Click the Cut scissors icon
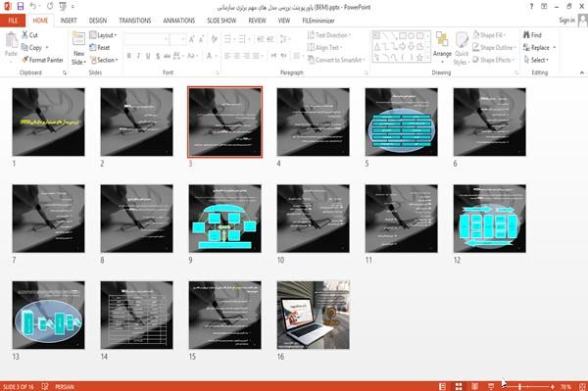This screenshot has width=588, height=391. (x=25, y=35)
